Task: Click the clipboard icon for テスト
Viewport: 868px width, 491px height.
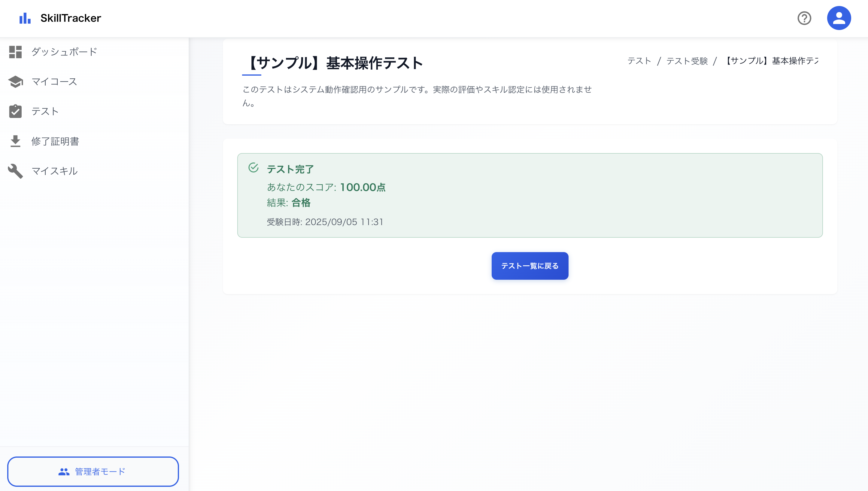Action: pyautogui.click(x=15, y=111)
